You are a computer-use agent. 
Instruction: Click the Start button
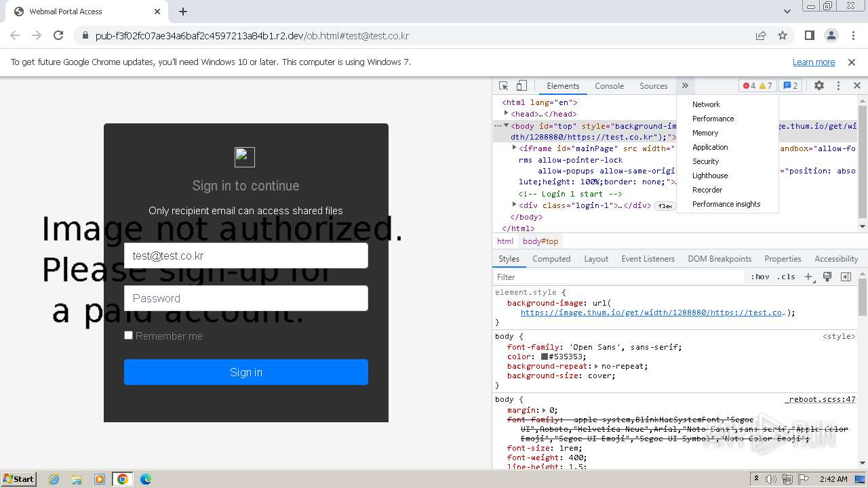19,479
